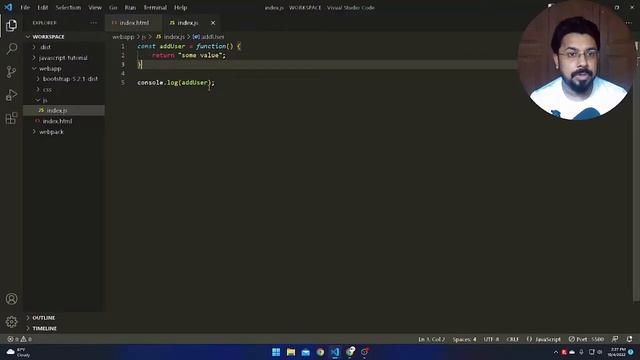Click the return "some value" code line
The image size is (640, 360).
click(x=189, y=55)
